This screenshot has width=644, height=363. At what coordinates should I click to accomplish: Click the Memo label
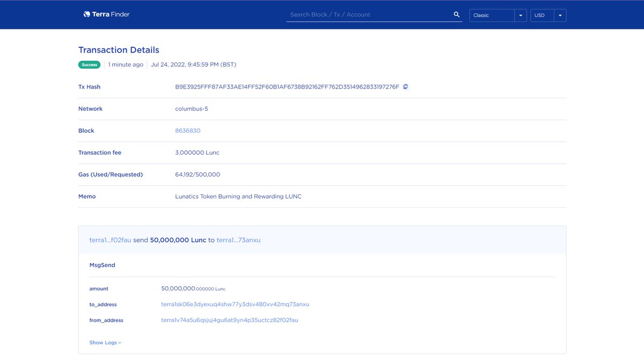pos(87,197)
